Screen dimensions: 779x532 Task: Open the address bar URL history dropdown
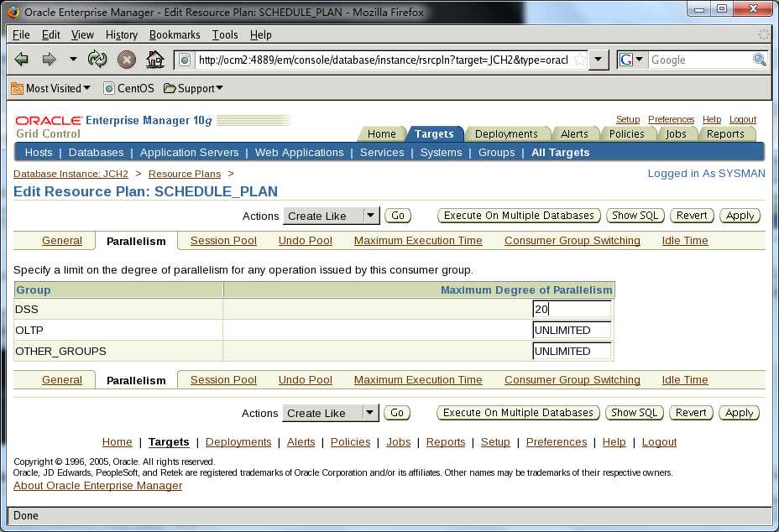[x=599, y=60]
